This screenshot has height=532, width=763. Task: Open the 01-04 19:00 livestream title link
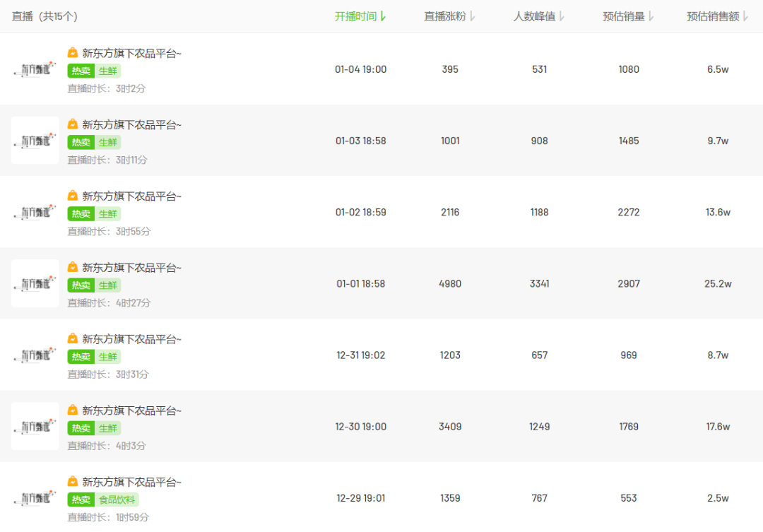tap(131, 53)
